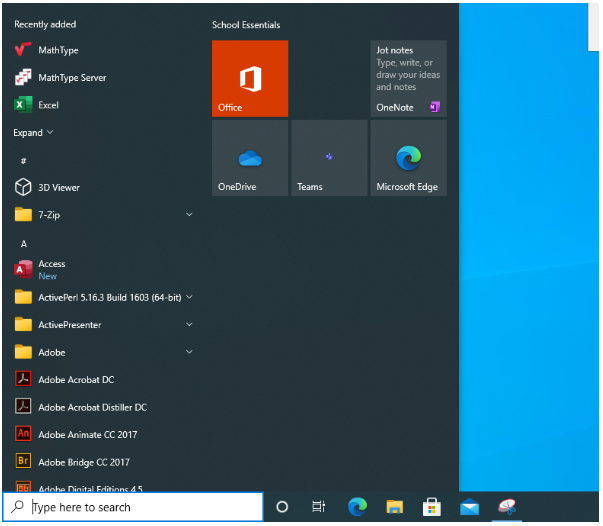Click the Adobe folder icon

(23, 352)
